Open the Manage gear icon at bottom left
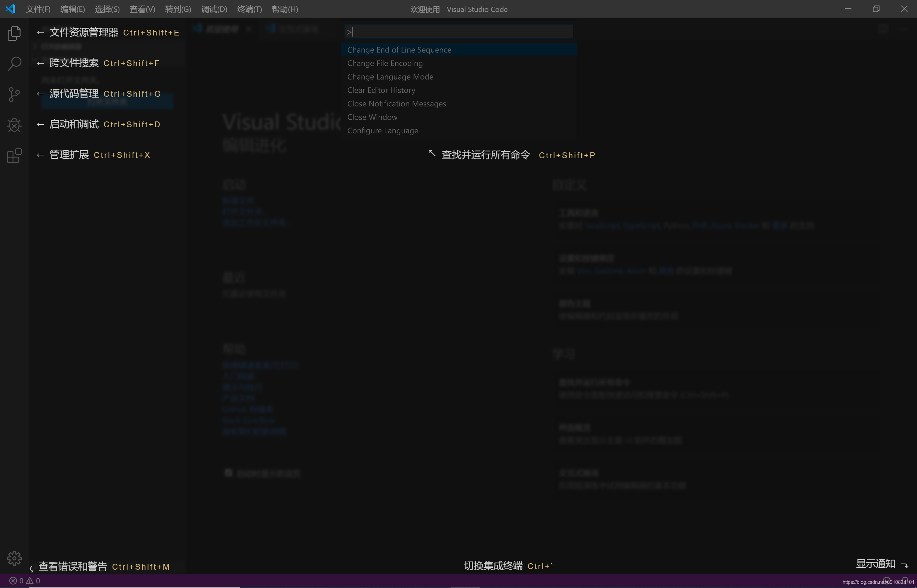 click(14, 558)
